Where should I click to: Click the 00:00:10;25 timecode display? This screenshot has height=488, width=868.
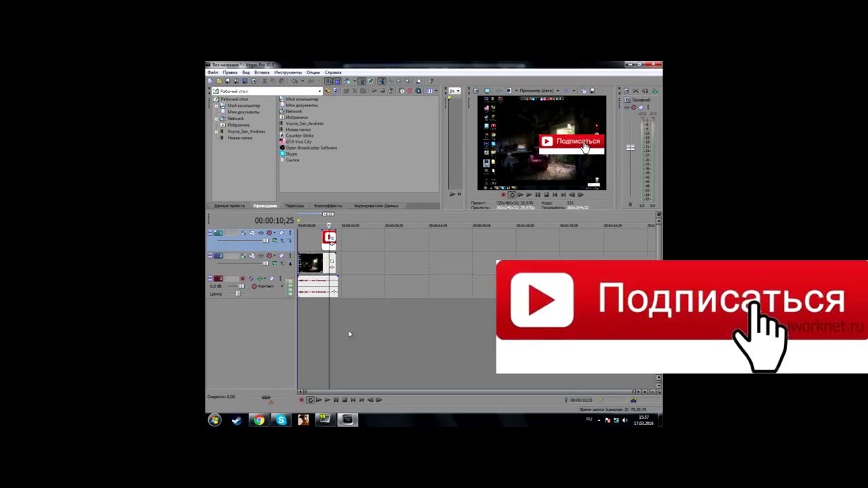274,220
